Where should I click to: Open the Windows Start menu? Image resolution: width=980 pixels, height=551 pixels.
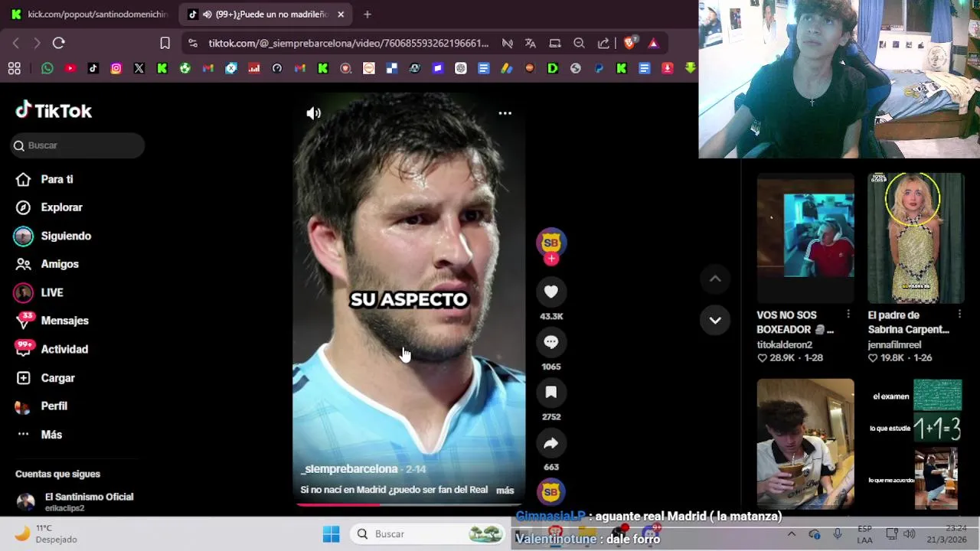pyautogui.click(x=331, y=534)
